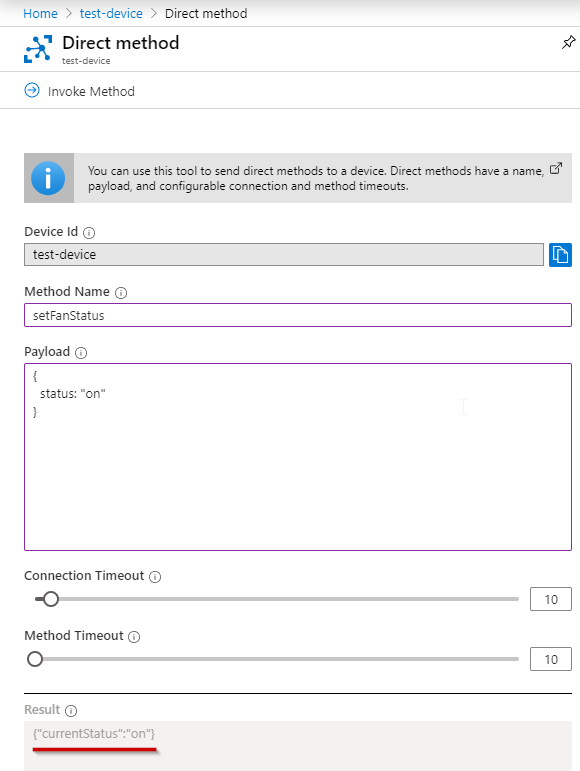
Task: Click the Invoke Method button
Action: [x=80, y=91]
